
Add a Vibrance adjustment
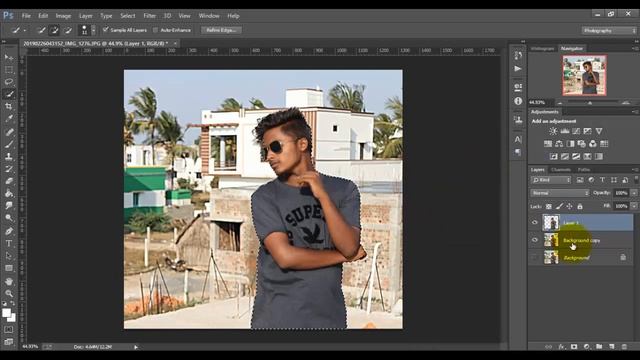coord(599,131)
